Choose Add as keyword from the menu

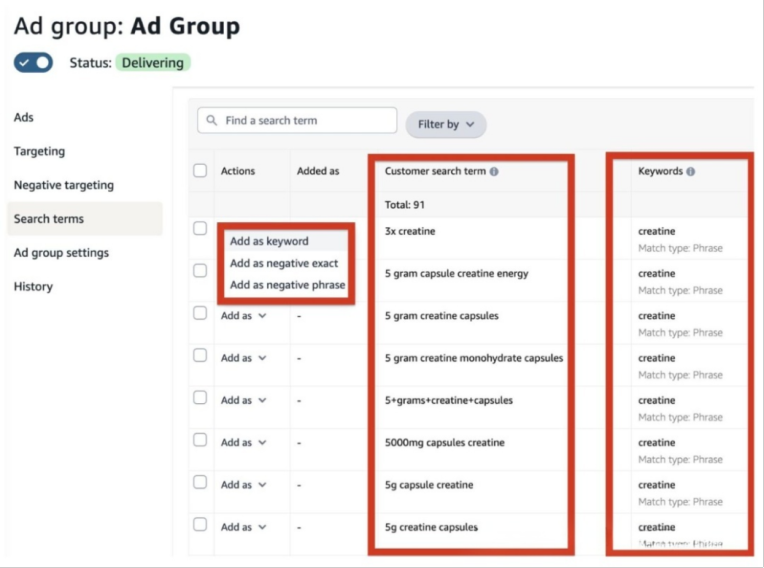(x=269, y=241)
